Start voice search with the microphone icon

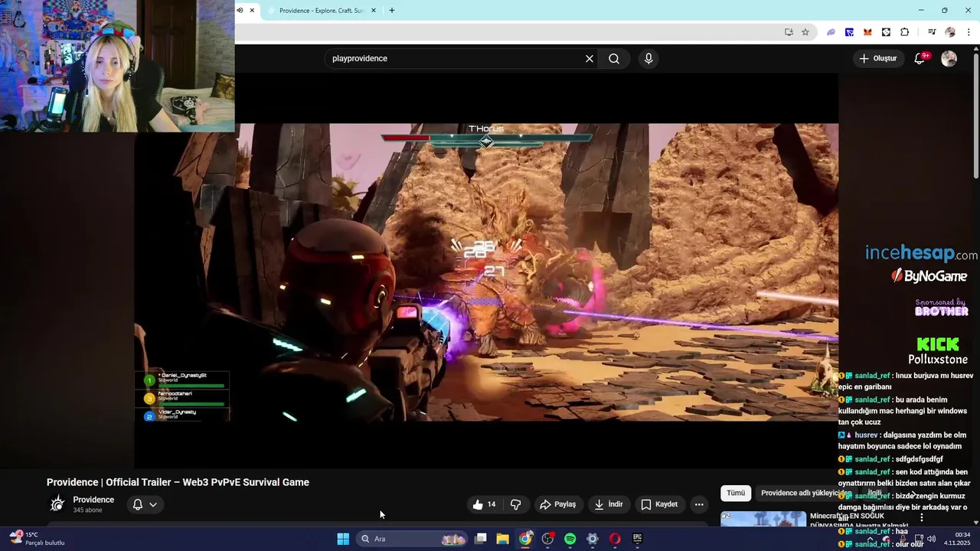click(x=648, y=59)
